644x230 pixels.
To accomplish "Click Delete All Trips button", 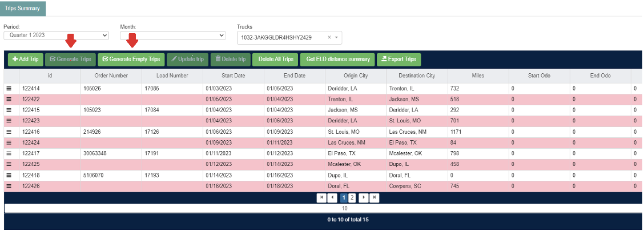I will pyautogui.click(x=276, y=60).
